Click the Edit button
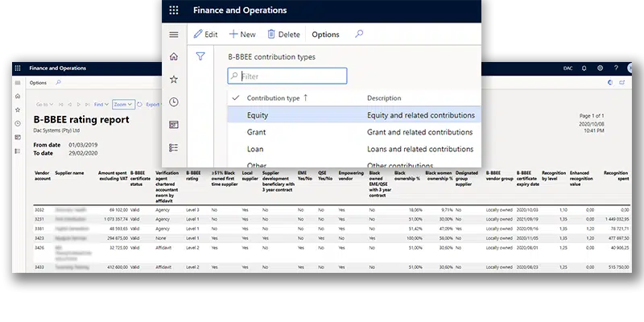644x322 pixels. click(206, 35)
